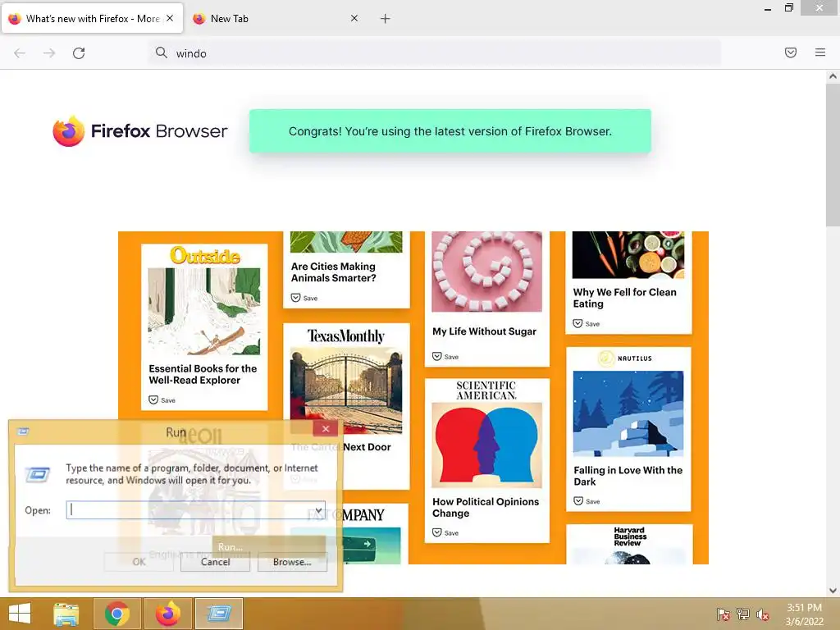840x630 pixels.
Task: Click the vegetables photo on Clean Eating card
Action: coord(628,255)
